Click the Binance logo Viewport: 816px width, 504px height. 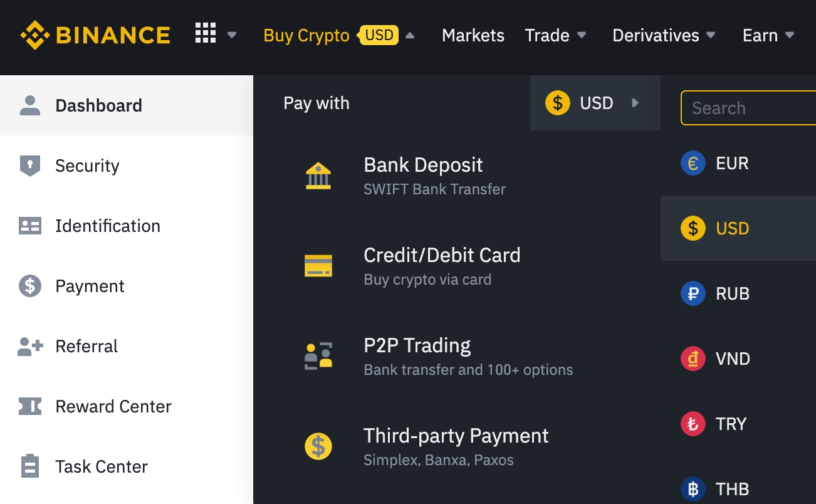pos(95,35)
